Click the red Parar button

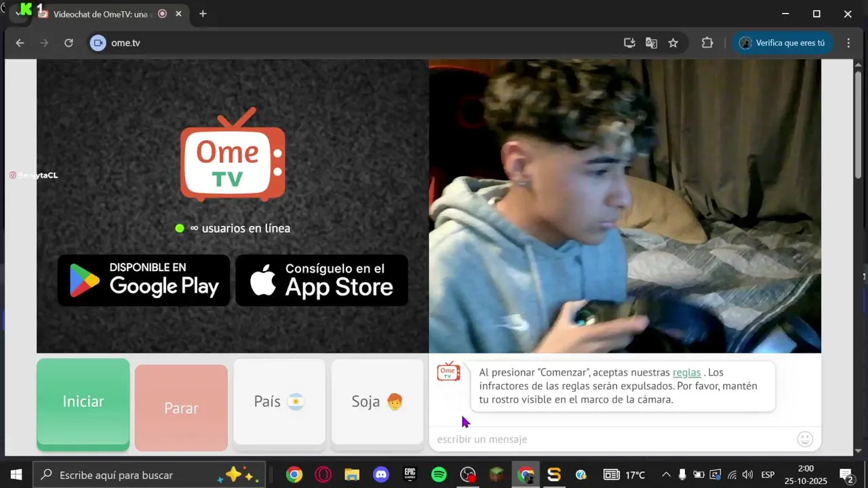(181, 407)
